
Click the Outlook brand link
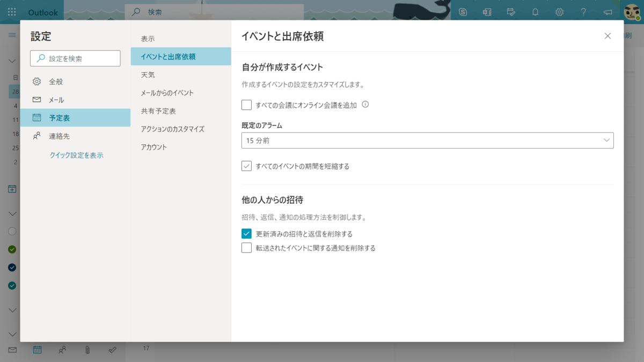(42, 12)
